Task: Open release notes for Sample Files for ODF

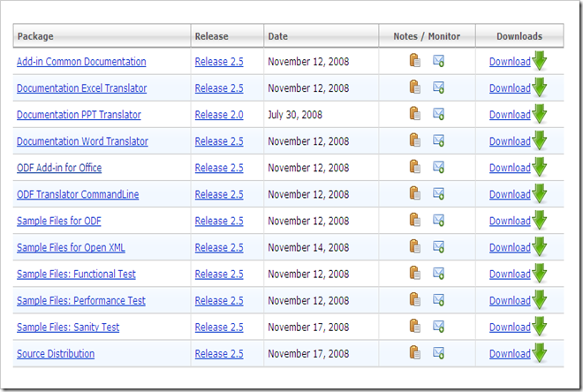Action: click(414, 220)
